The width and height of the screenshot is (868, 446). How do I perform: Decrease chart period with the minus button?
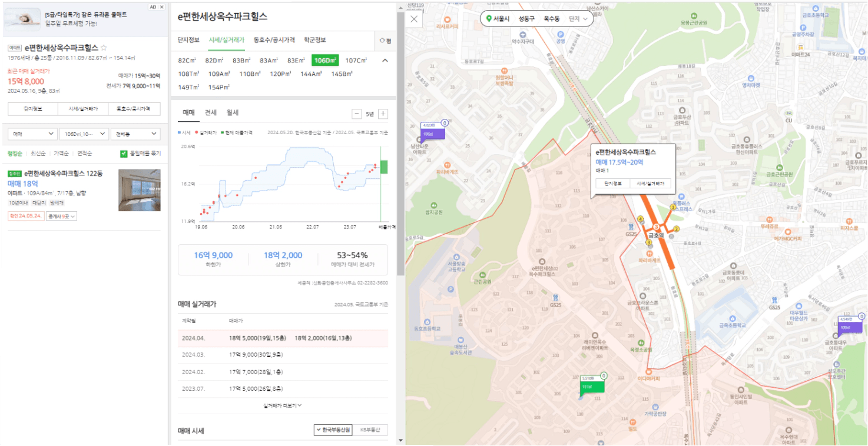356,114
